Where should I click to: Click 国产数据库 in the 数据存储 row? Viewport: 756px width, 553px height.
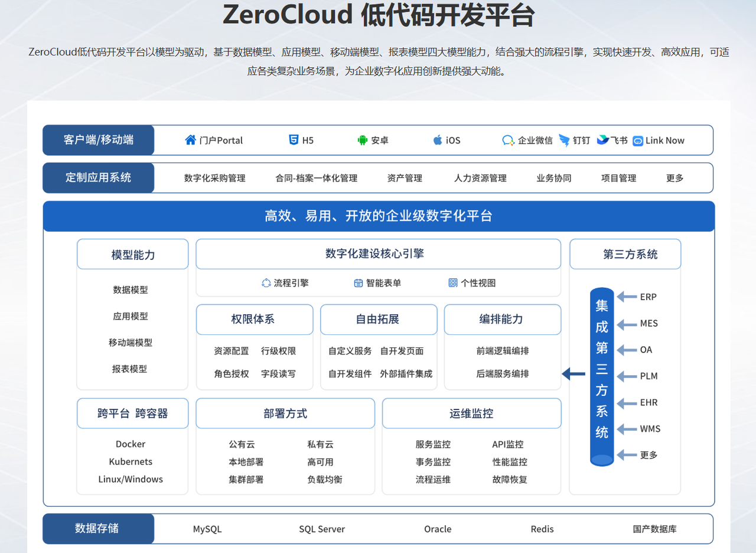[655, 529]
